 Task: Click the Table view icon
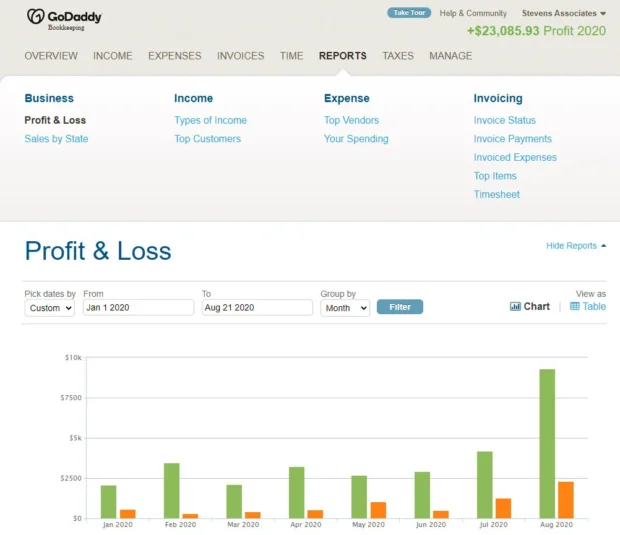575,306
